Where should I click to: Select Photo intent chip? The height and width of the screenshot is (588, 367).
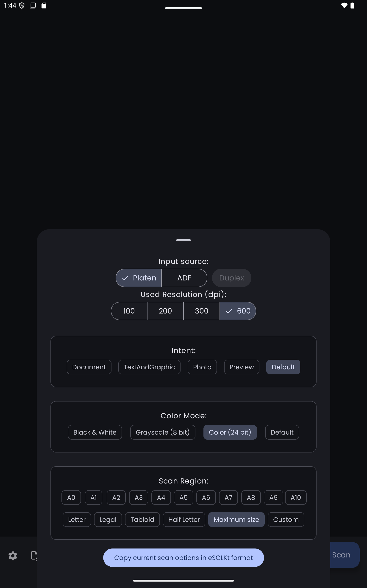coord(202,367)
